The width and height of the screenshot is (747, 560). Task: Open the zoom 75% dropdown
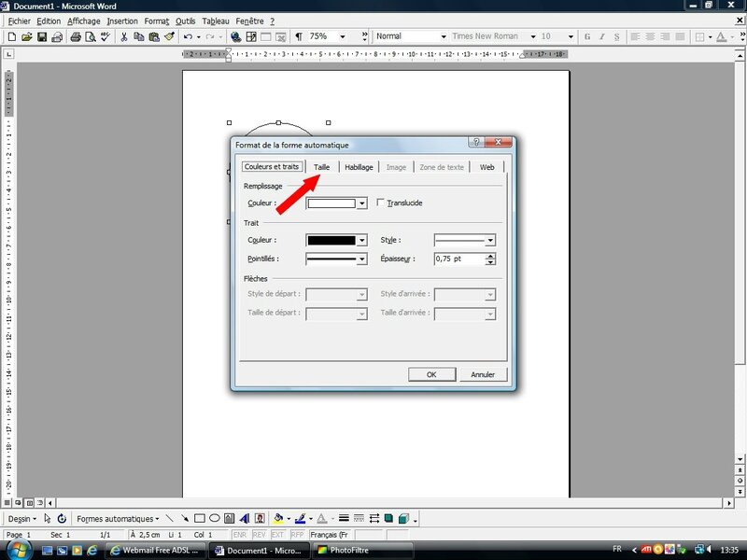tap(342, 36)
